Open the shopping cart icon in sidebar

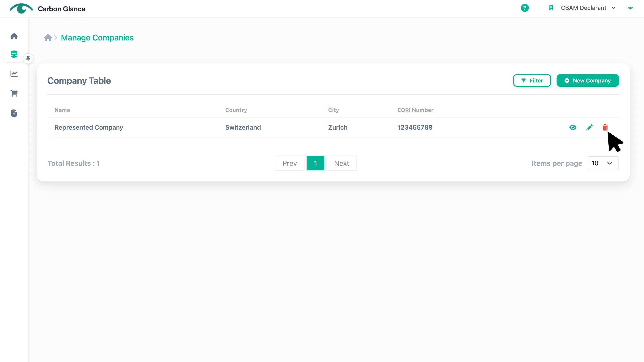14,93
